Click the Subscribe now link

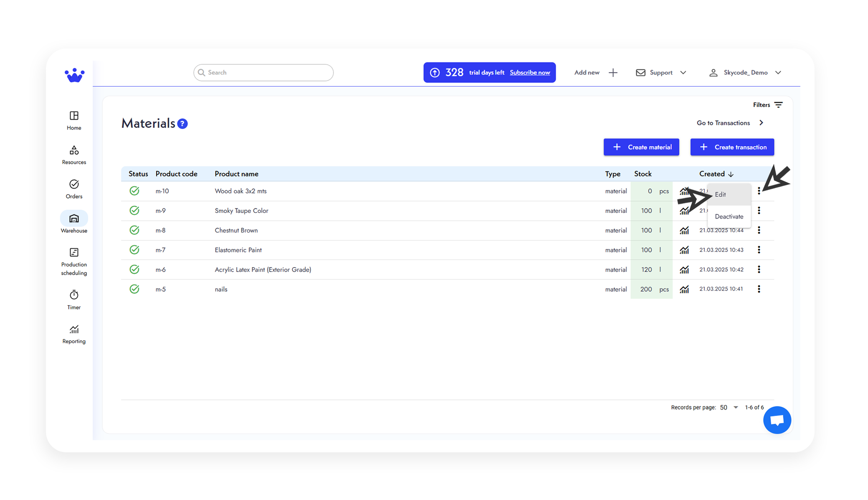click(x=530, y=72)
